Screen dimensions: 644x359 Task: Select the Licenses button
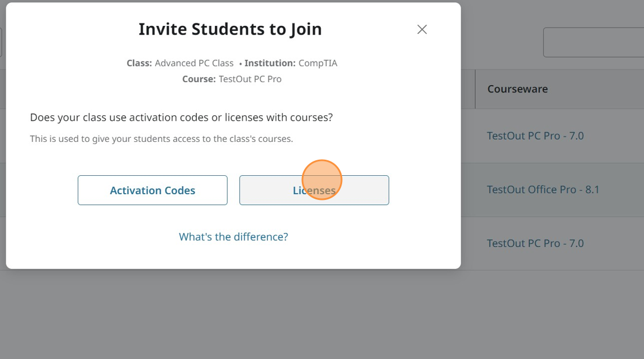[x=314, y=190]
